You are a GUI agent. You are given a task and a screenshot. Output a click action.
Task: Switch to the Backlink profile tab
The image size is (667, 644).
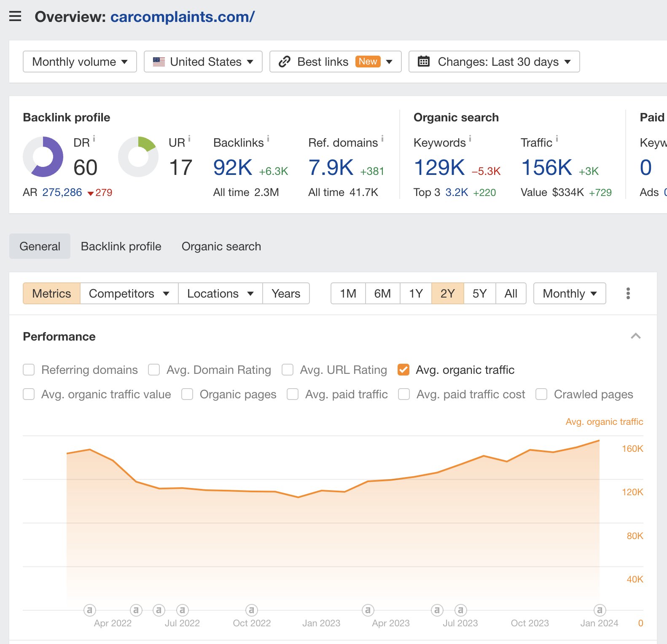pos(121,246)
